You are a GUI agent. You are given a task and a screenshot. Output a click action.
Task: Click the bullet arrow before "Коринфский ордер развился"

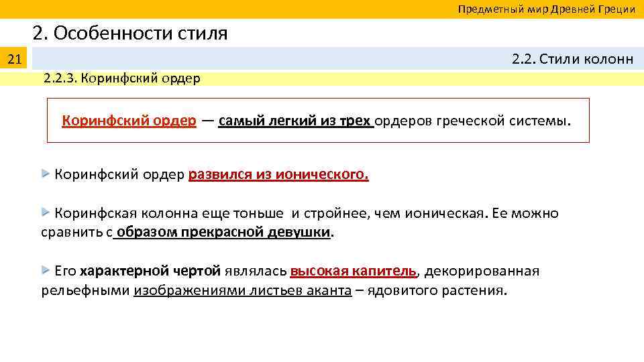(46, 174)
